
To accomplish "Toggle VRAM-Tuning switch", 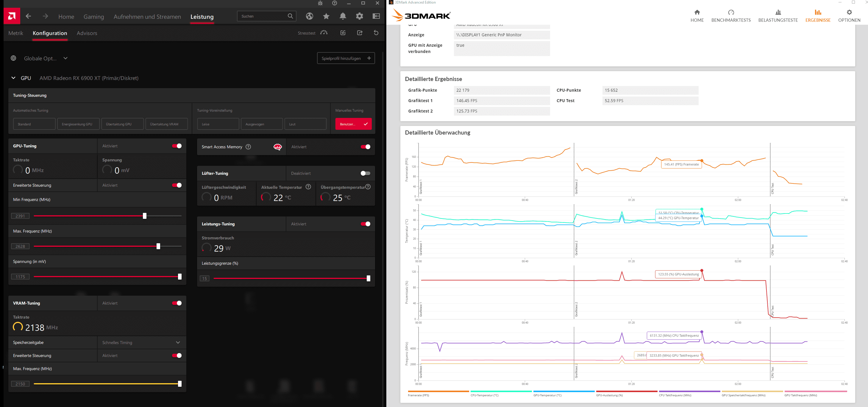I will point(177,303).
